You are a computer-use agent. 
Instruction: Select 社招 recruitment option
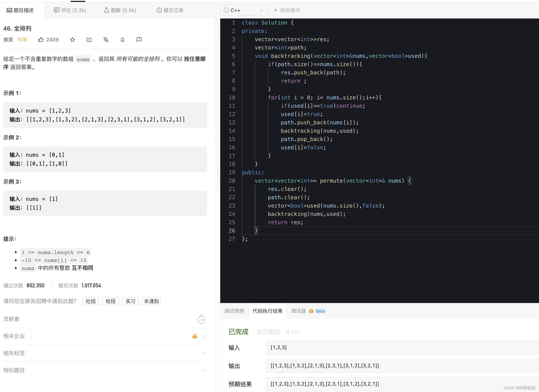tap(90, 301)
